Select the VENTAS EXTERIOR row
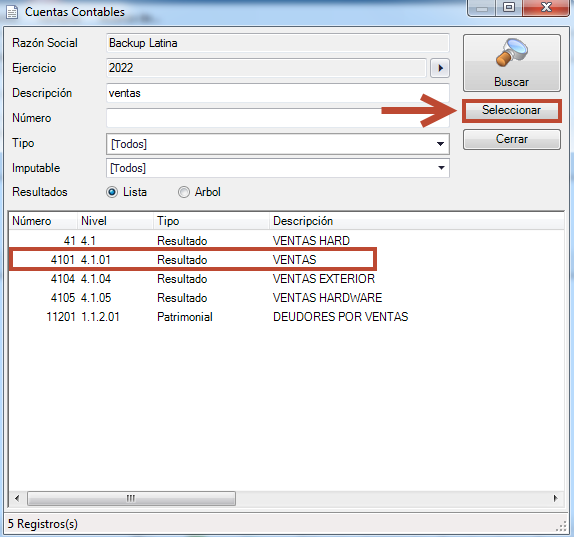Viewport: 574px width, 537px height. (x=286, y=279)
